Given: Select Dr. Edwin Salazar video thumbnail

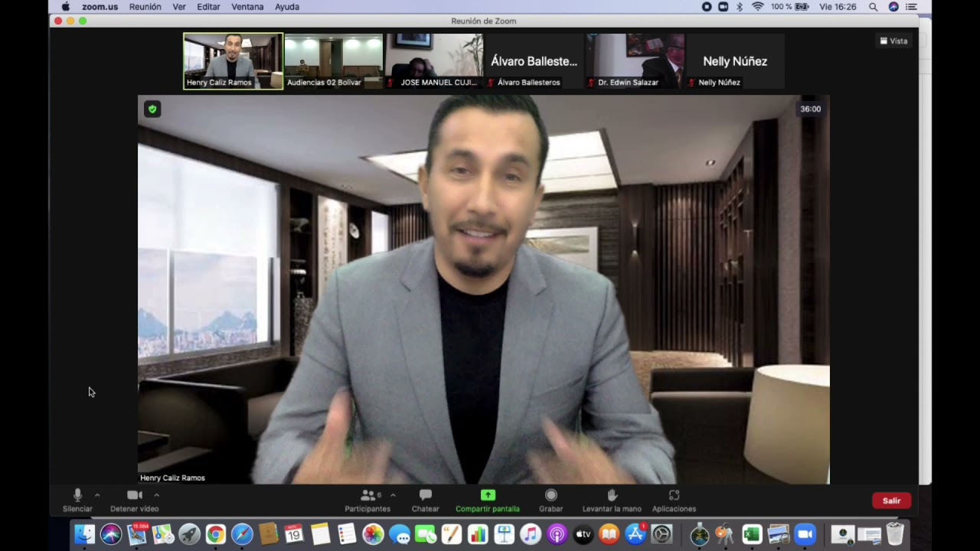Looking at the screenshot, I should pos(635,61).
